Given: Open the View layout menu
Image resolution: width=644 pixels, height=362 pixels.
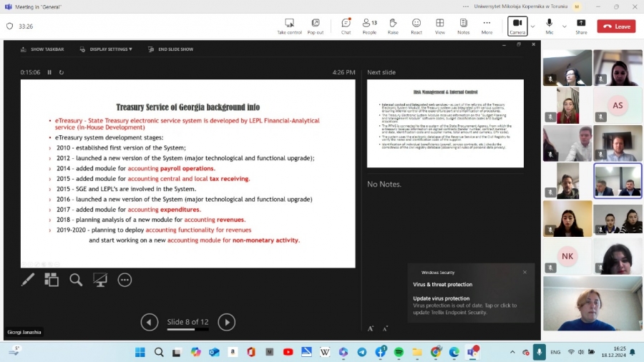Looking at the screenshot, I should pos(440,26).
